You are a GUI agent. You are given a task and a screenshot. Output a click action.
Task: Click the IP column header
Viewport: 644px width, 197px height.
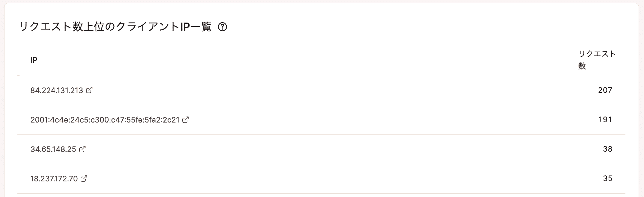[34, 60]
